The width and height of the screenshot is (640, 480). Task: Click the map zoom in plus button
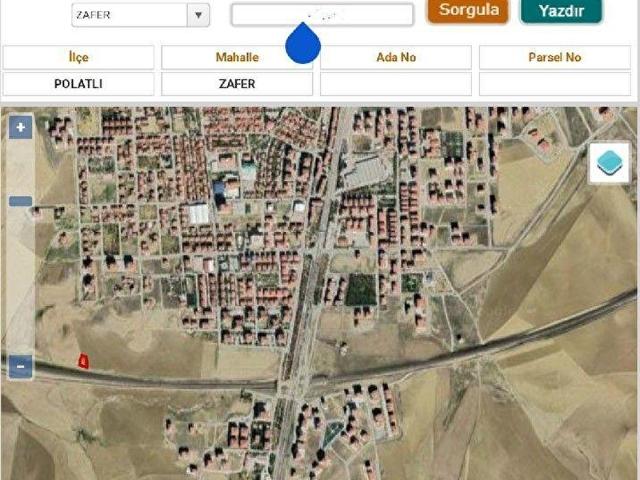(20, 127)
